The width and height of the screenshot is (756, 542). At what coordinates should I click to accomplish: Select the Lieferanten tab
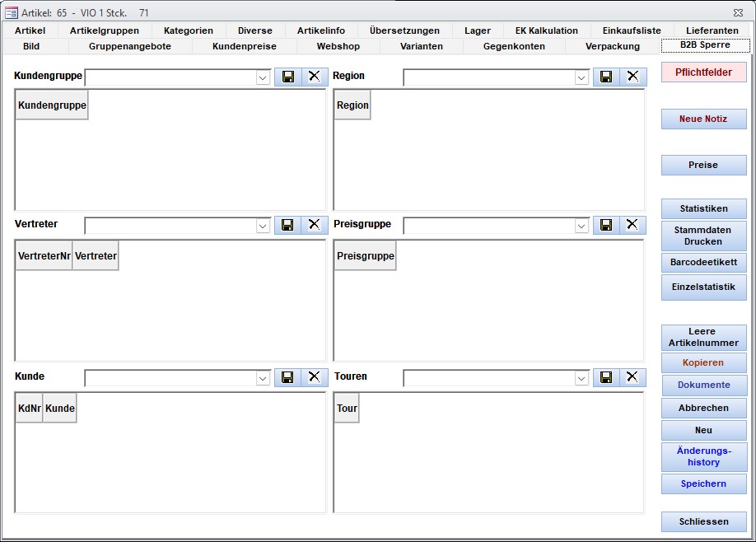coord(711,30)
